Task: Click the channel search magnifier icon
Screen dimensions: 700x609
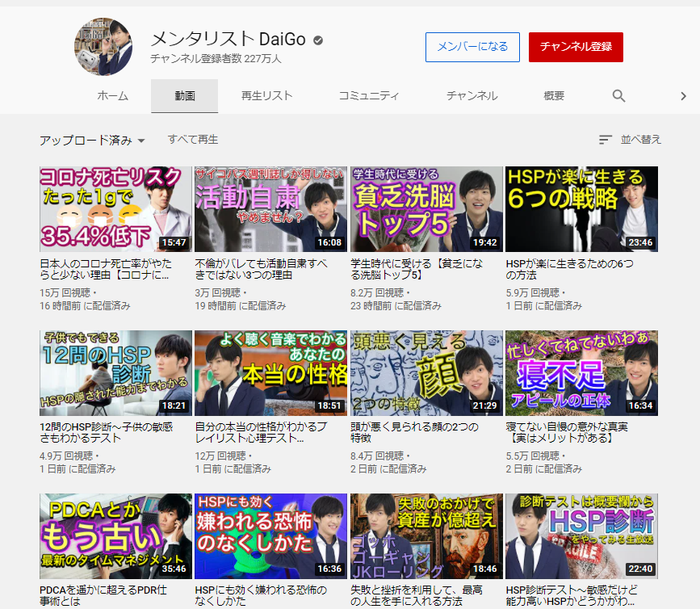Action: [618, 95]
